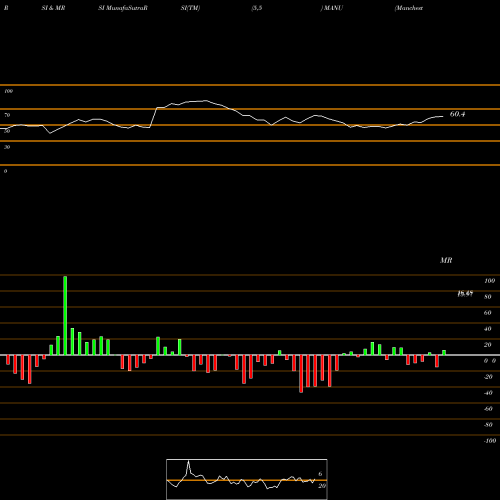Click the MR axis label -20

coord(488,377)
